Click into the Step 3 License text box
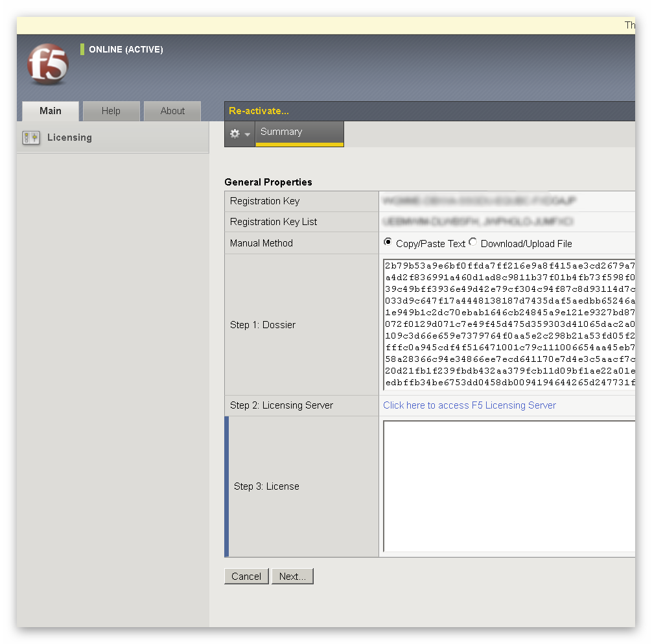Screen dimensions: 652x644 point(509,486)
